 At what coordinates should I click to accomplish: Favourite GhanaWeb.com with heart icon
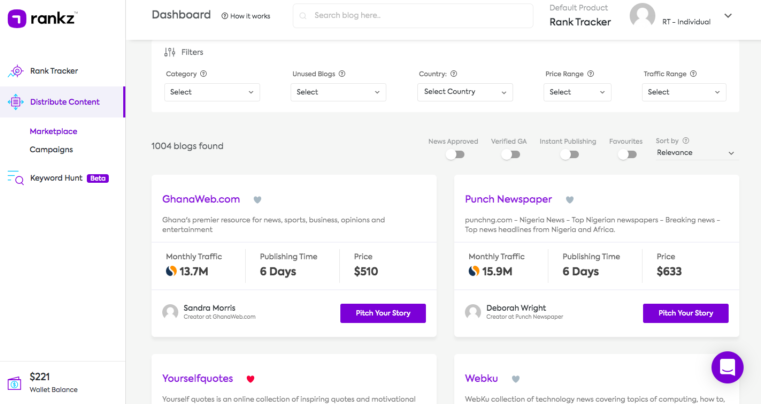pyautogui.click(x=257, y=199)
